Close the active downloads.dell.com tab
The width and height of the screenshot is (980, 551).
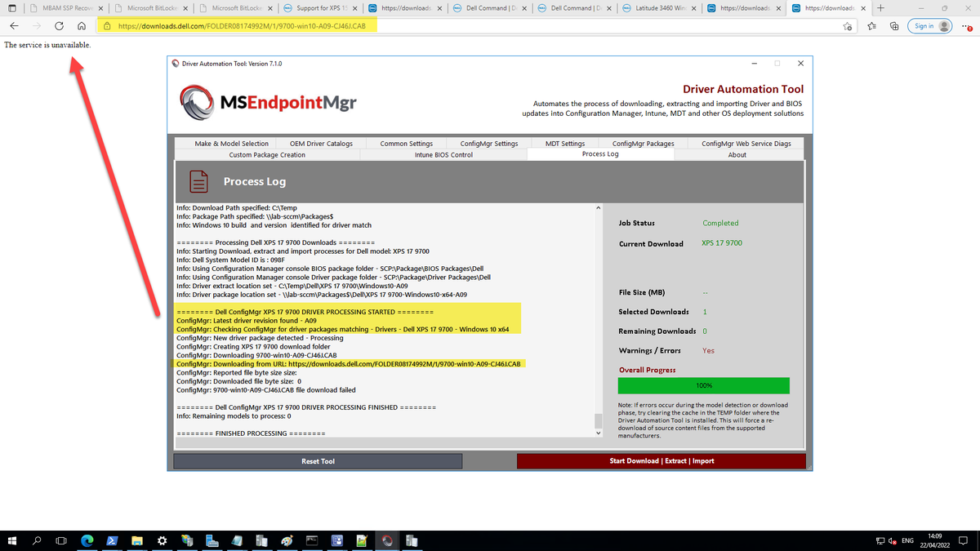point(865,8)
